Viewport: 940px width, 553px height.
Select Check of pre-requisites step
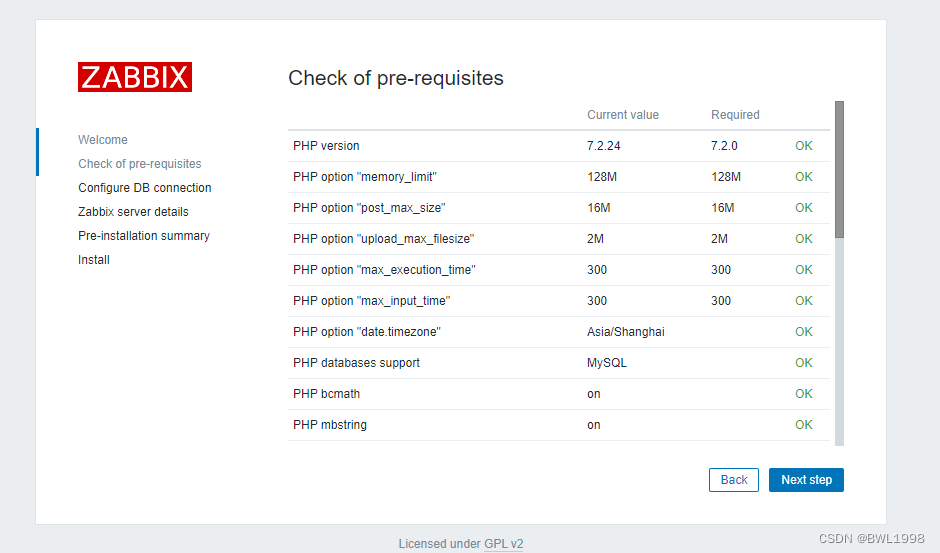[140, 164]
